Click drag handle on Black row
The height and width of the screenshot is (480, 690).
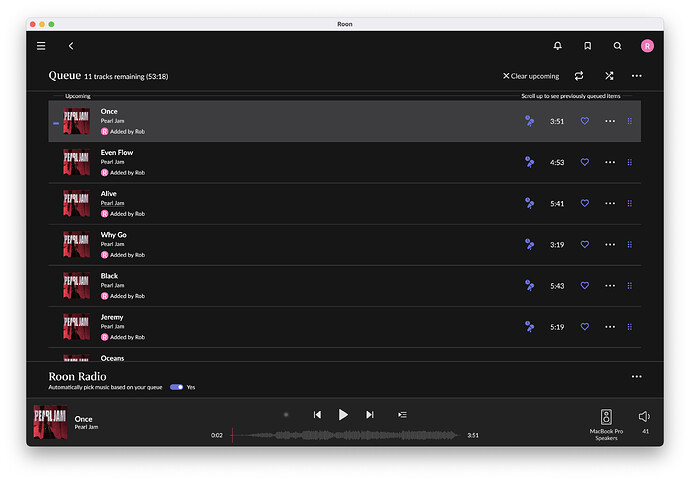pos(630,286)
